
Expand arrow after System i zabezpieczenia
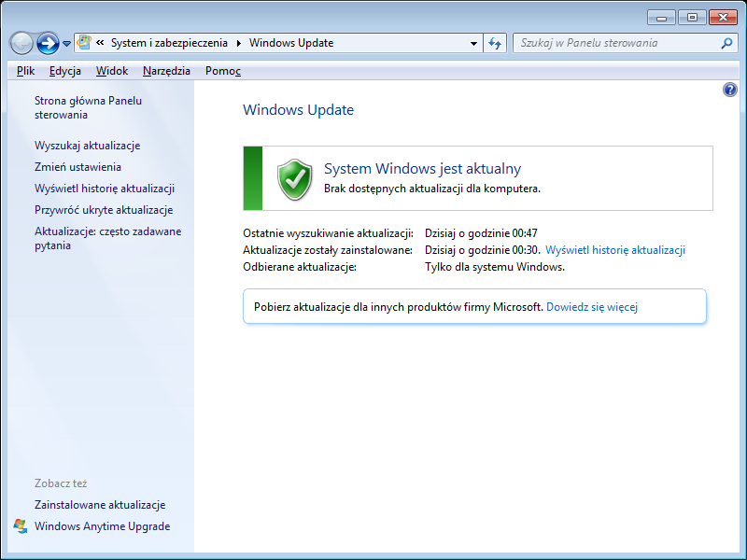click(x=239, y=43)
